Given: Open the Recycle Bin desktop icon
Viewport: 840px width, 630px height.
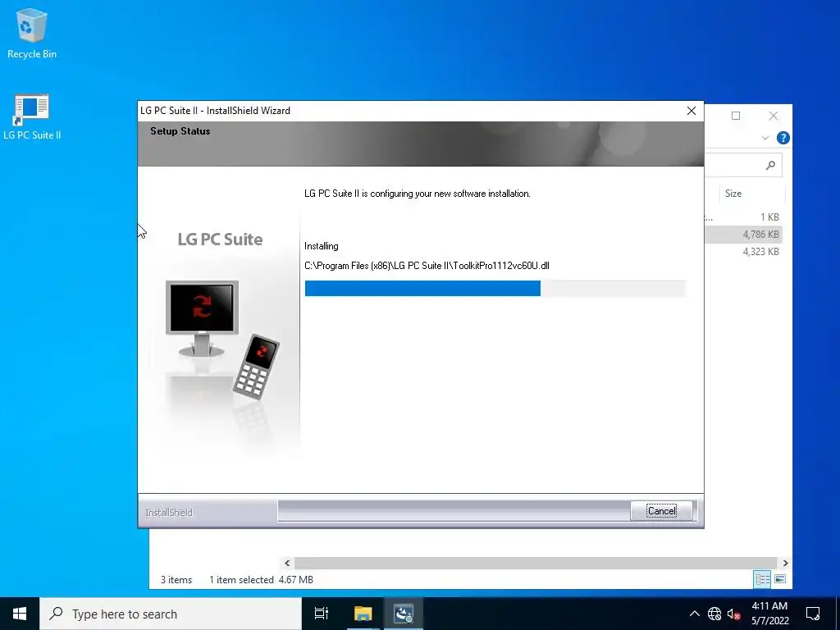Looking at the screenshot, I should (32, 33).
